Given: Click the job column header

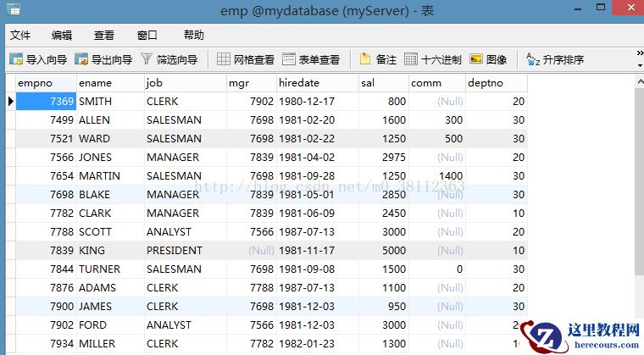Looking at the screenshot, I should coord(186,83).
